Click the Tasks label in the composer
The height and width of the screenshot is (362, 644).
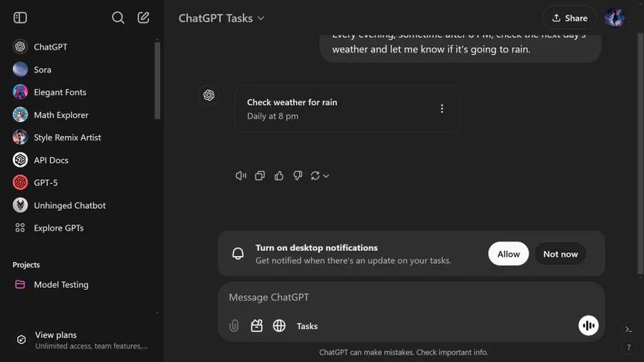[307, 326]
